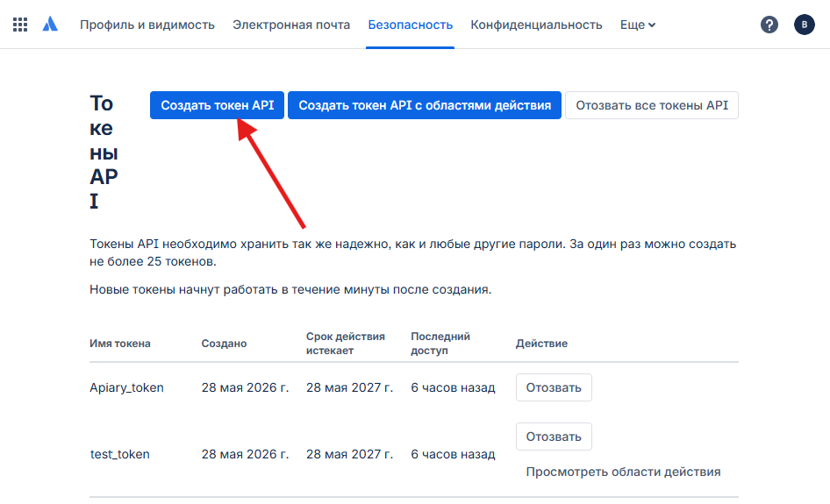
Task: Open Просмотреть области действия link
Action: tap(623, 472)
